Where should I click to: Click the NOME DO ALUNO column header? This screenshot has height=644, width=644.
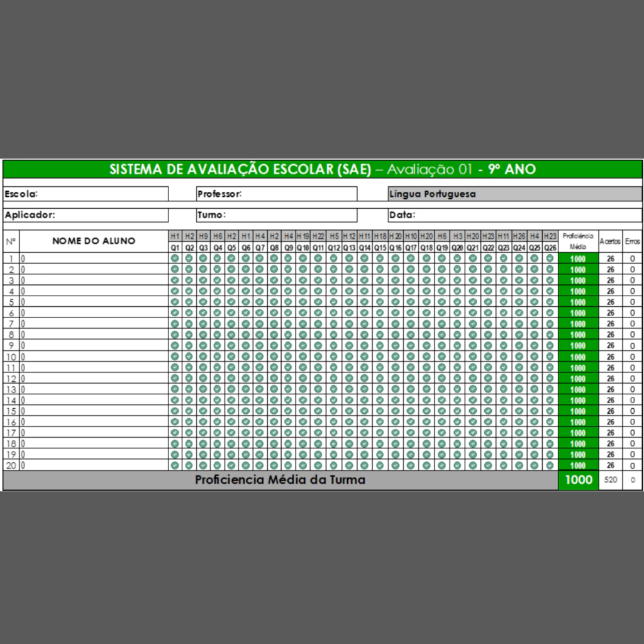[x=94, y=241]
